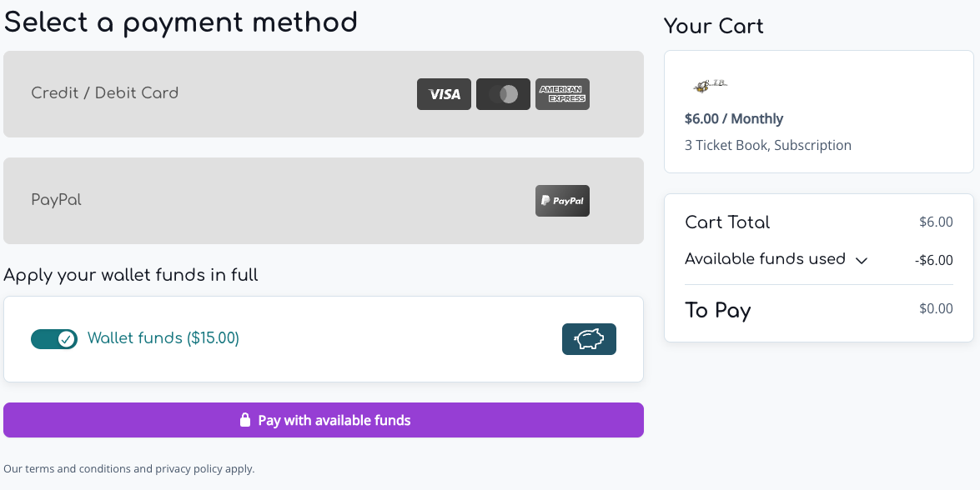
Task: Toggle off the Wallet funds switch
Action: click(54, 339)
